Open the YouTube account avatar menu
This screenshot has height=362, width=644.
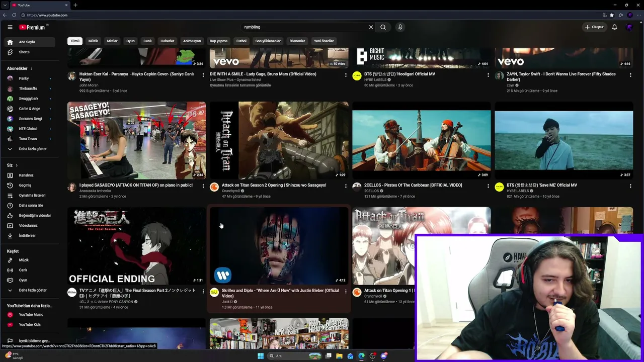[629, 27]
